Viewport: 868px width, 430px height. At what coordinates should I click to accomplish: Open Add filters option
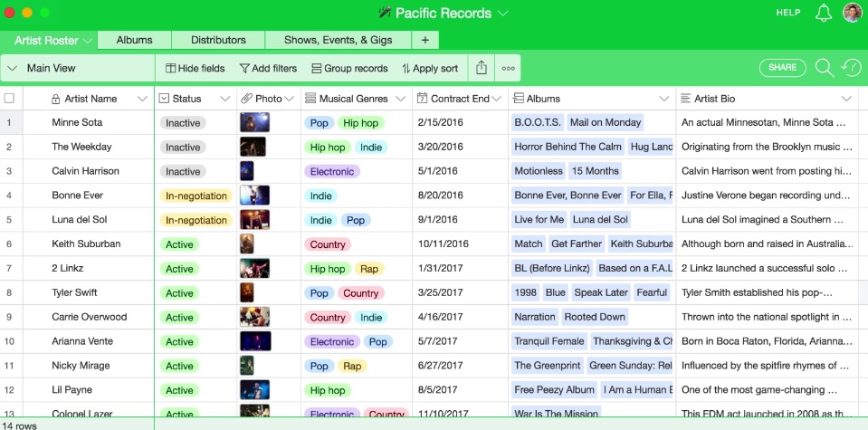(268, 68)
